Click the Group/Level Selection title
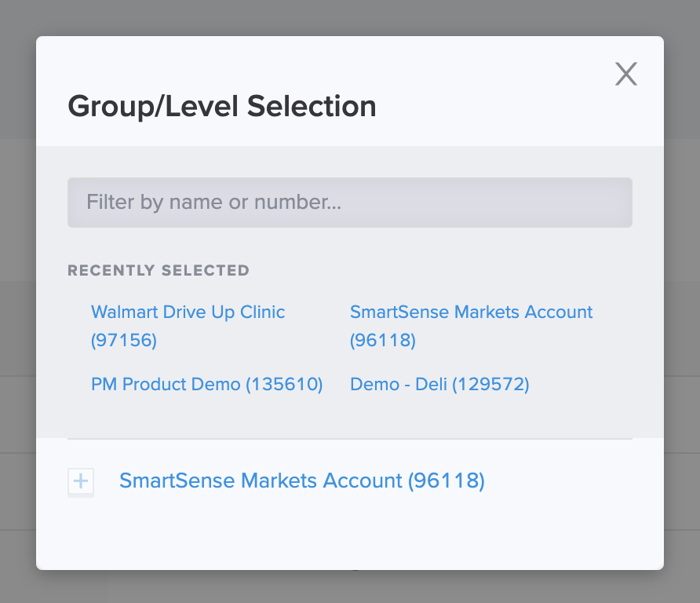The image size is (700, 603). tap(222, 106)
